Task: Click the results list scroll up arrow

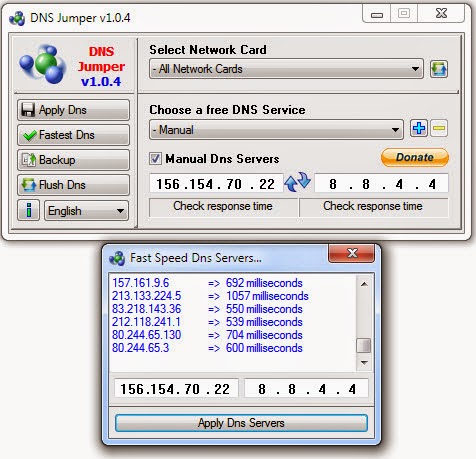Action: pos(364,284)
